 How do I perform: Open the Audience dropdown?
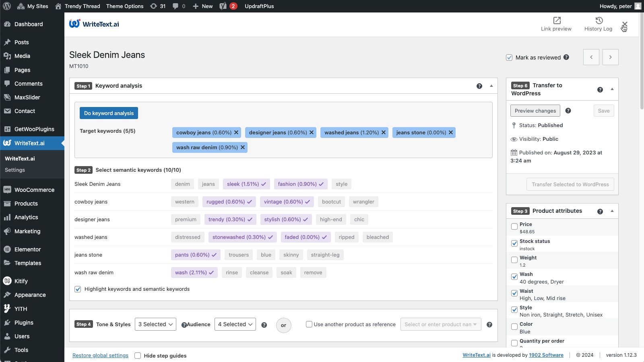click(235, 324)
